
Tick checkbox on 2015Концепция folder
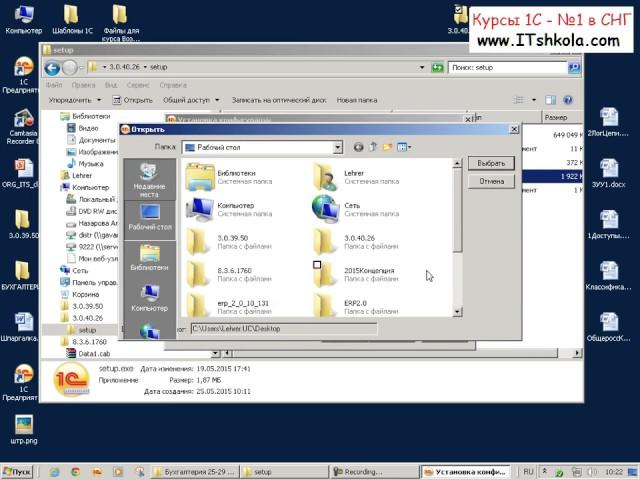pos(317,265)
